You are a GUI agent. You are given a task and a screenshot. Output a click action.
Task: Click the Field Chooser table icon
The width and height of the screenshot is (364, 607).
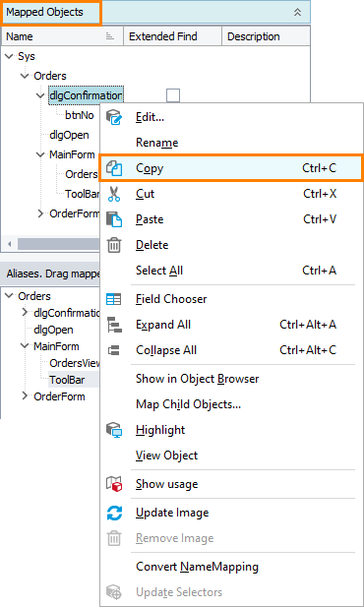[114, 299]
